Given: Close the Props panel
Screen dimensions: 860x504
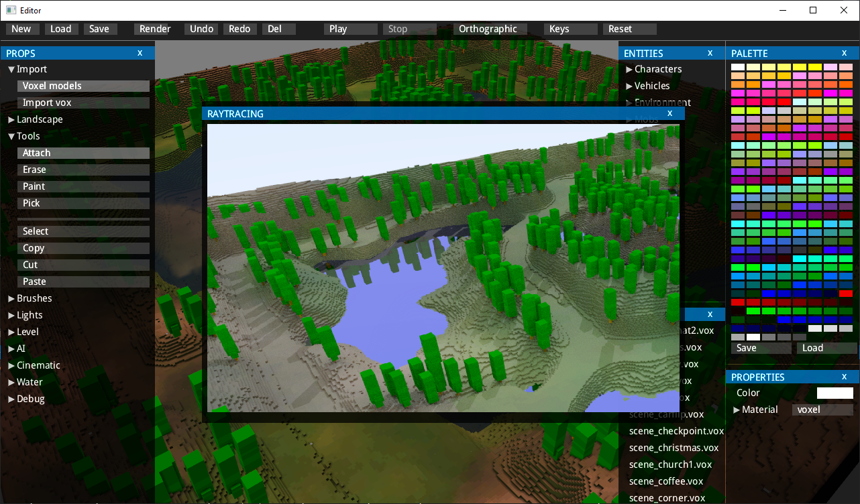Looking at the screenshot, I should [x=140, y=53].
